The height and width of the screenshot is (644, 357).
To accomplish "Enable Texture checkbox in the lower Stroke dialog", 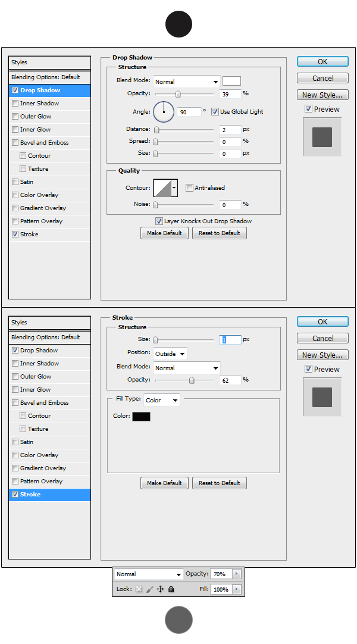I will (x=23, y=429).
